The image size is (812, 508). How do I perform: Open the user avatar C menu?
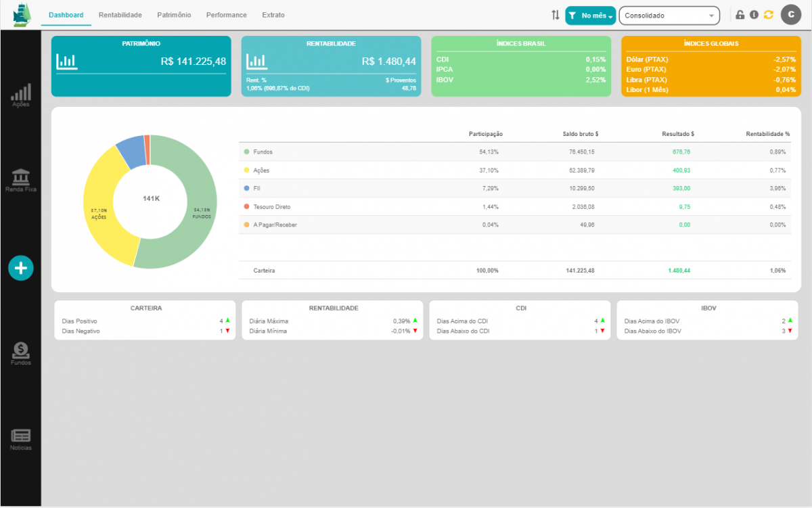(790, 15)
